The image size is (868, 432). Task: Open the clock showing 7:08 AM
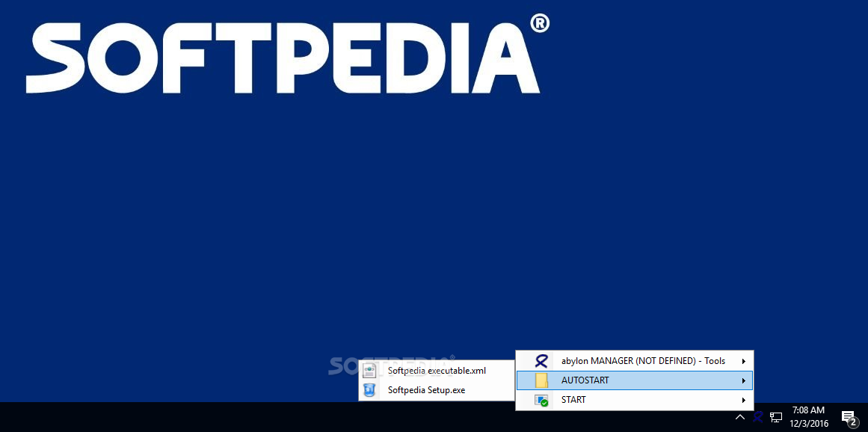pyautogui.click(x=809, y=417)
